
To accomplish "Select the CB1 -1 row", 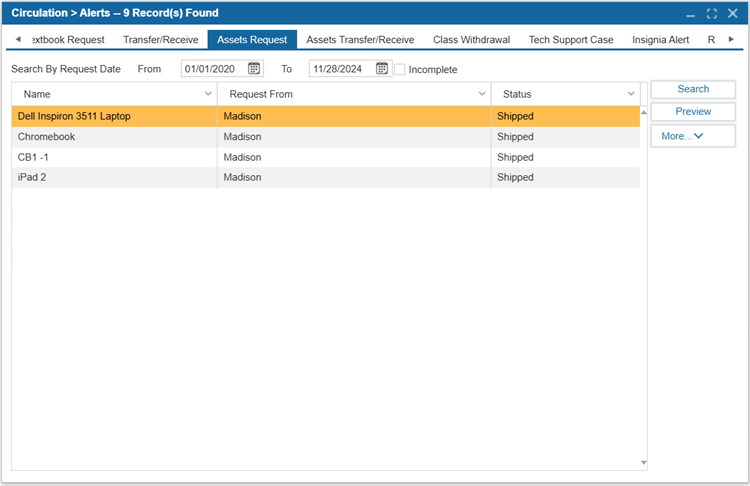I will (326, 157).
